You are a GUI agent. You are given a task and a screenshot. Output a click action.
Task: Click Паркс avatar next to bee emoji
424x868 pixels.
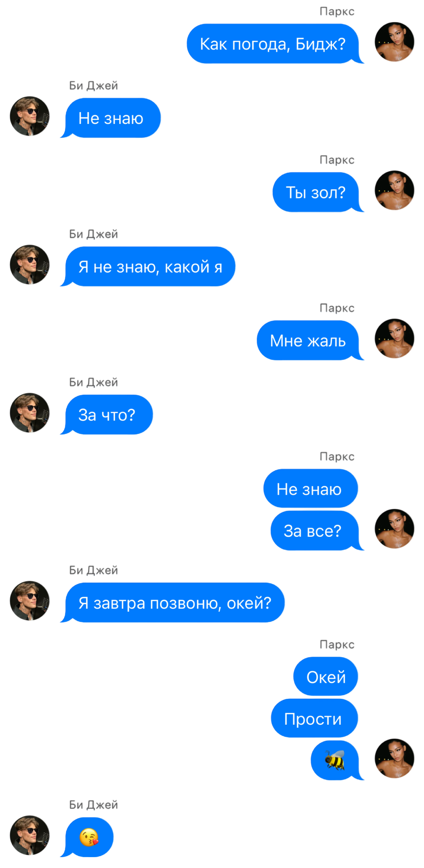pos(395,758)
